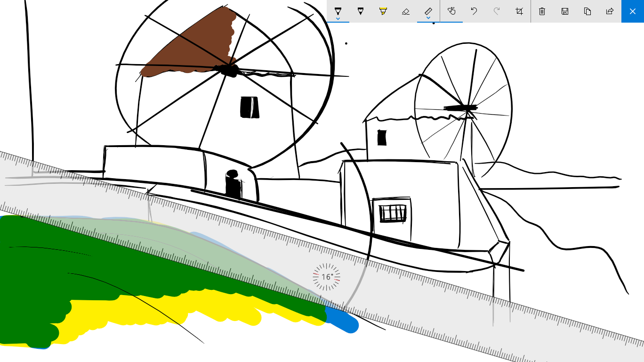Select the pencil tool

361,11
